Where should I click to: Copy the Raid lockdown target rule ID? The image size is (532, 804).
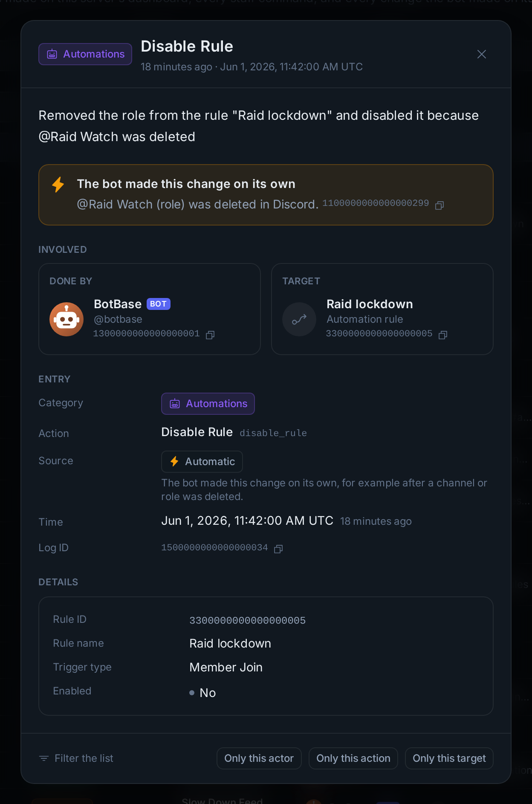pyautogui.click(x=443, y=335)
